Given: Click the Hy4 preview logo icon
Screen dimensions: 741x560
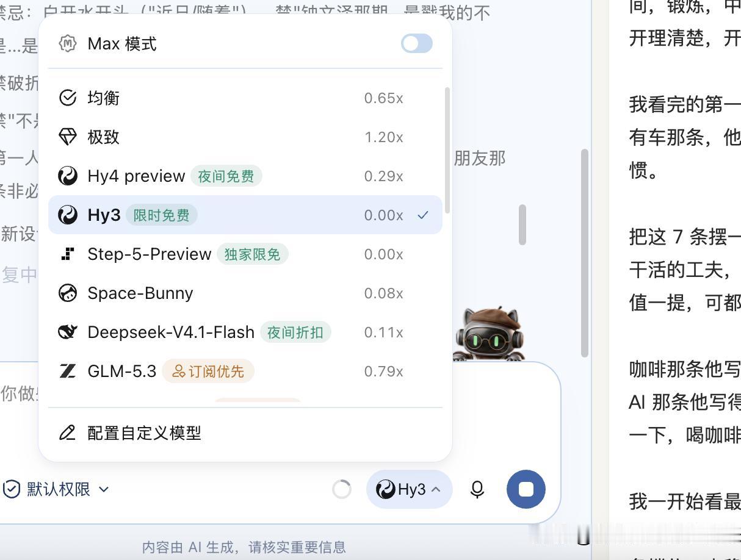Looking at the screenshot, I should (67, 176).
